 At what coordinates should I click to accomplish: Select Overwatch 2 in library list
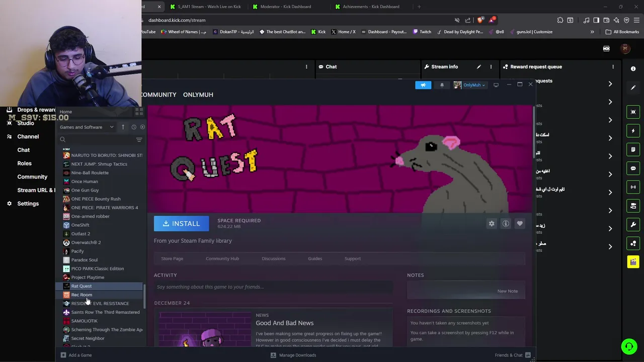(x=86, y=242)
